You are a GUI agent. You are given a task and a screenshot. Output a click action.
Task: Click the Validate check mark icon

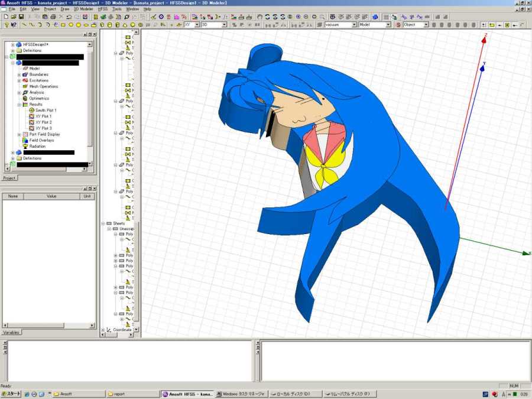tap(153, 17)
